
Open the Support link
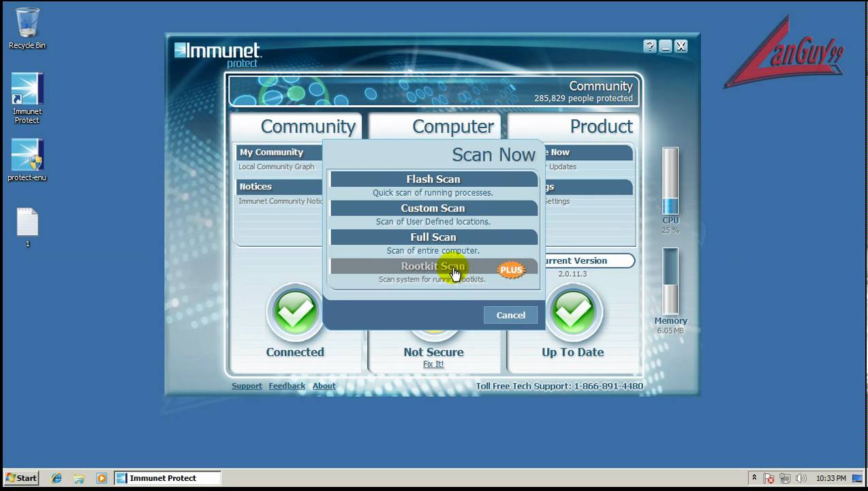coord(247,386)
